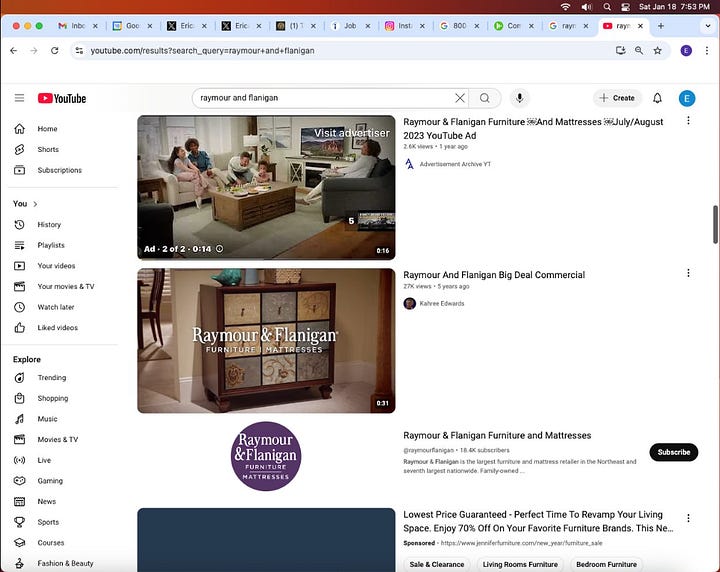The height and width of the screenshot is (572, 720).
Task: Open notifications bell
Action: 657,98
